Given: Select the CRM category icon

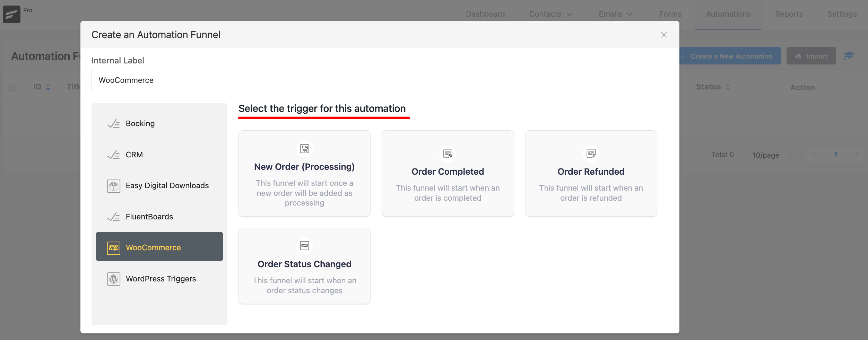Looking at the screenshot, I should coord(113,155).
